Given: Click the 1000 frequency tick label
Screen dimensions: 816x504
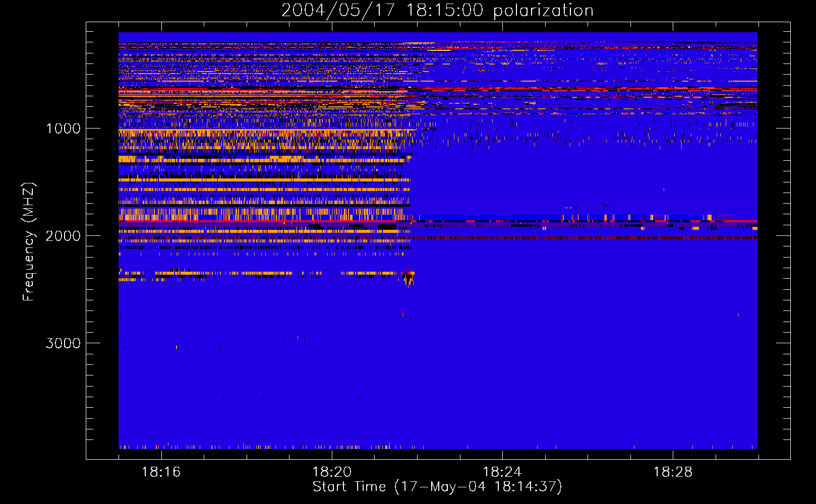Looking at the screenshot, I should point(63,129).
